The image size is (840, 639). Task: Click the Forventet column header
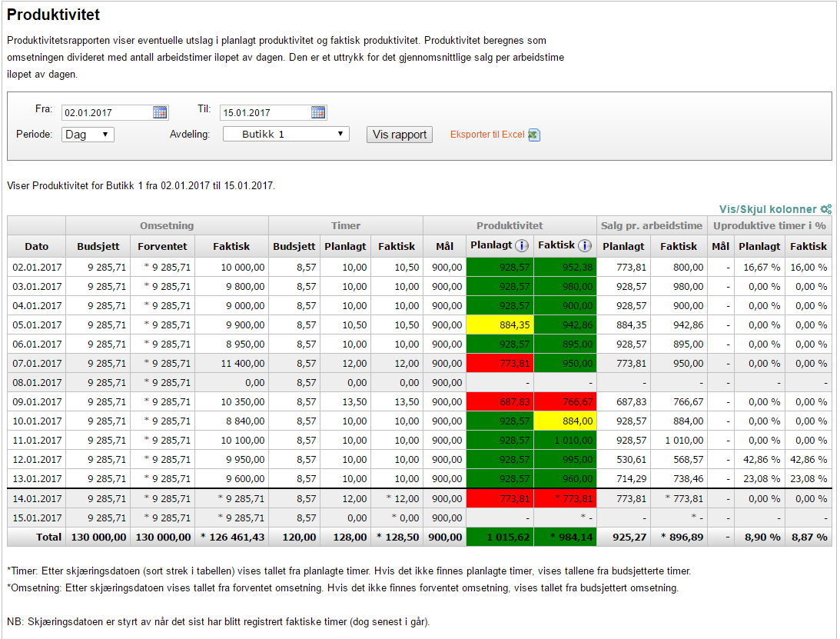[x=162, y=246]
